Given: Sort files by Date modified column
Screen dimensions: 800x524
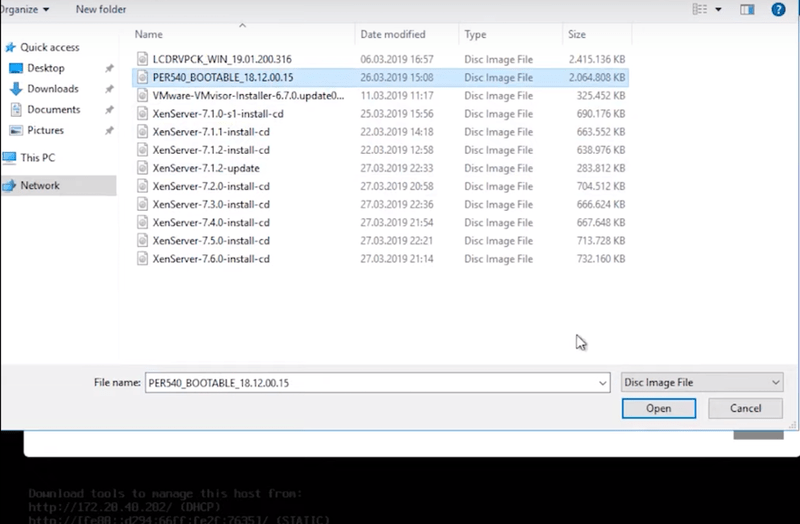Looking at the screenshot, I should tap(391, 35).
